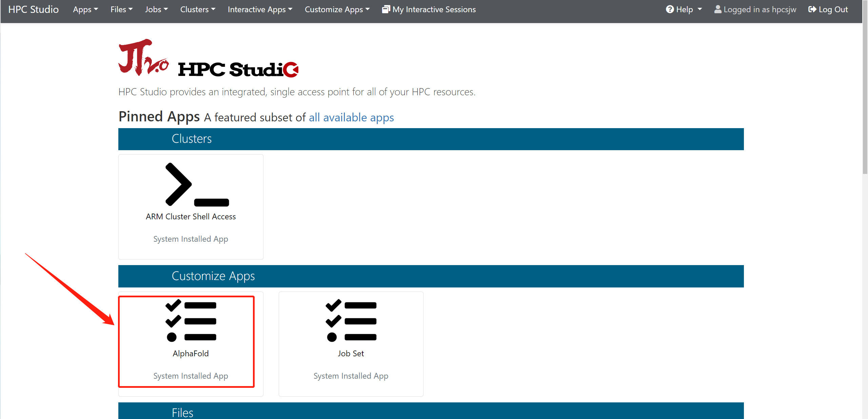Open the Apps dropdown menu
Screen dimensions: 868x419
85,9
